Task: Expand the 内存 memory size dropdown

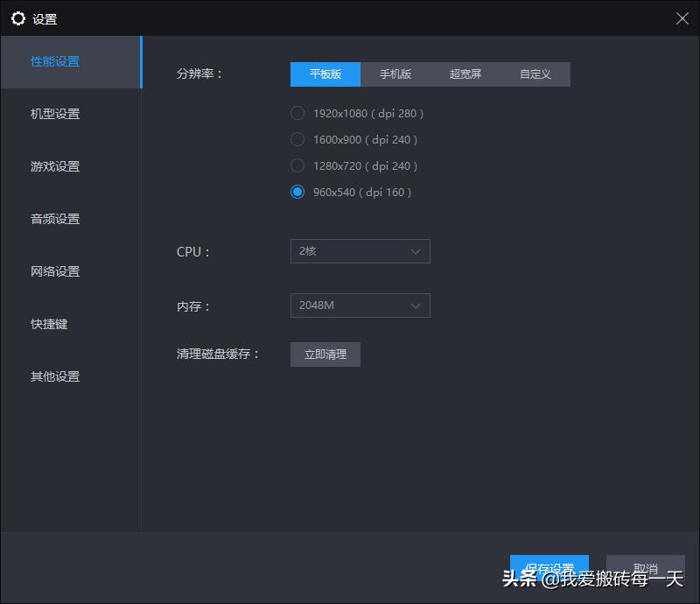Action: coord(360,306)
